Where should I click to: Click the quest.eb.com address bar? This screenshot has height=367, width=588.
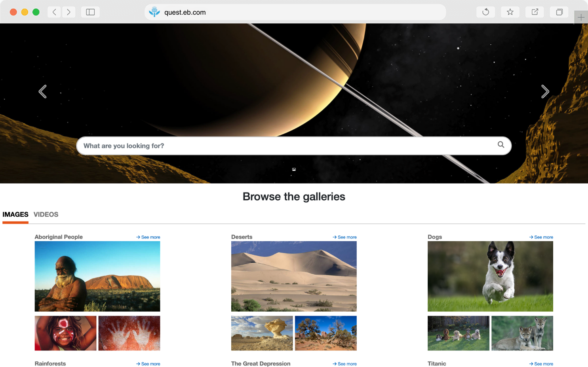[295, 12]
